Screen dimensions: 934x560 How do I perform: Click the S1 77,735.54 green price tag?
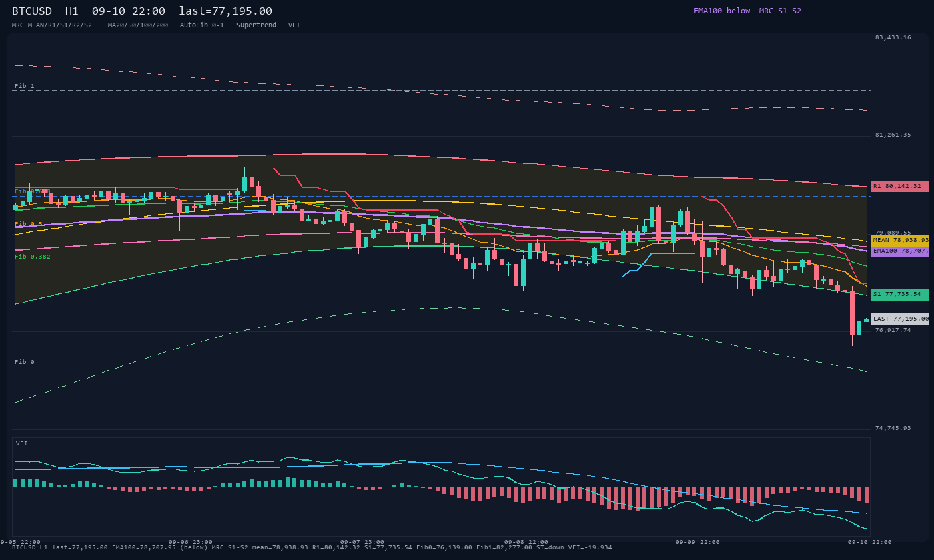coord(900,294)
